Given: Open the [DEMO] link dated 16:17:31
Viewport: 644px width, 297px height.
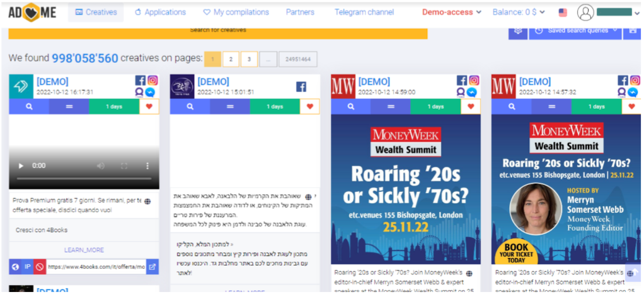Looking at the screenshot, I should [52, 82].
